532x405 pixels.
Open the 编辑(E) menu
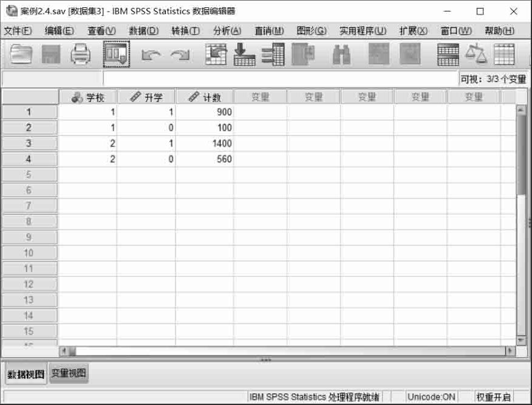[x=59, y=31]
